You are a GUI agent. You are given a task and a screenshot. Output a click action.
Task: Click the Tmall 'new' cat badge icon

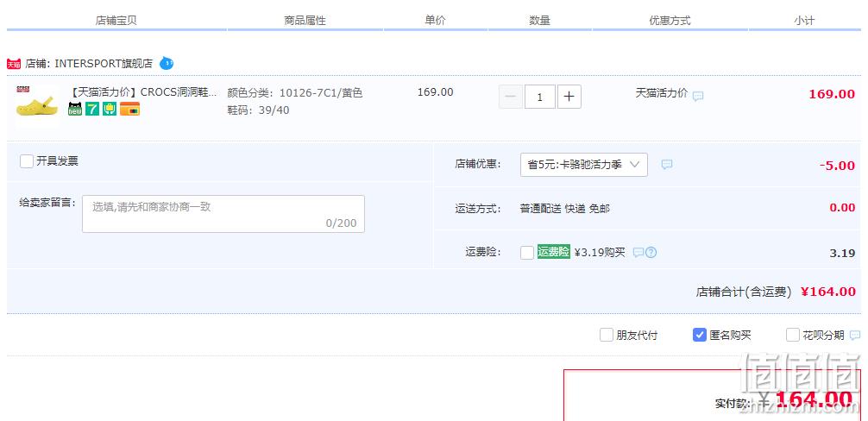75,109
